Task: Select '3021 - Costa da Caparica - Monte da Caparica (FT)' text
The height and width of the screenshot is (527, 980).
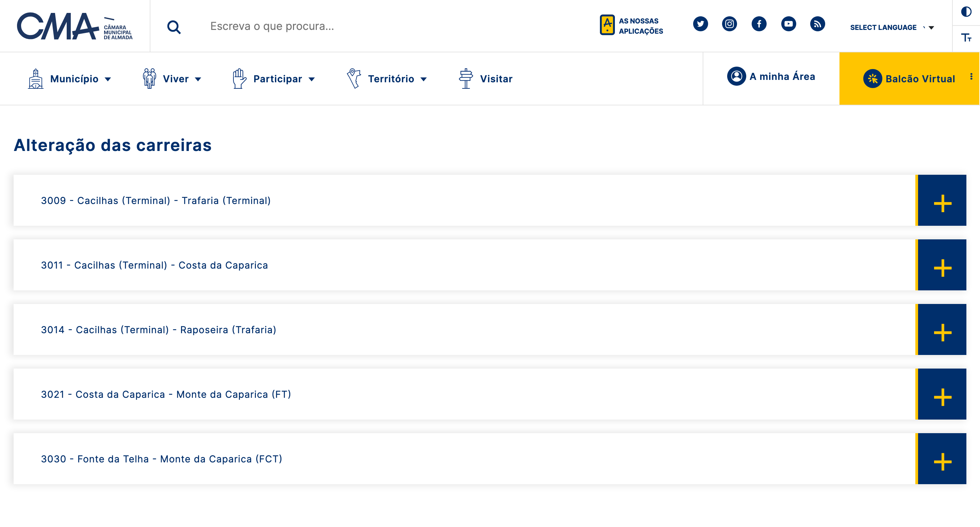Action: point(166,394)
